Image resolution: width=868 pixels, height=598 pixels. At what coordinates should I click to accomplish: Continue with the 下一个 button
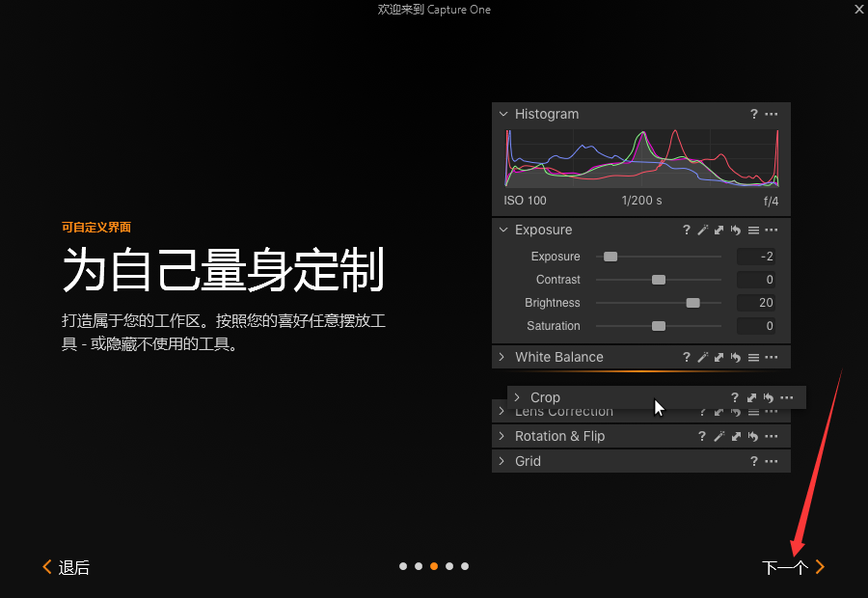[x=794, y=567]
